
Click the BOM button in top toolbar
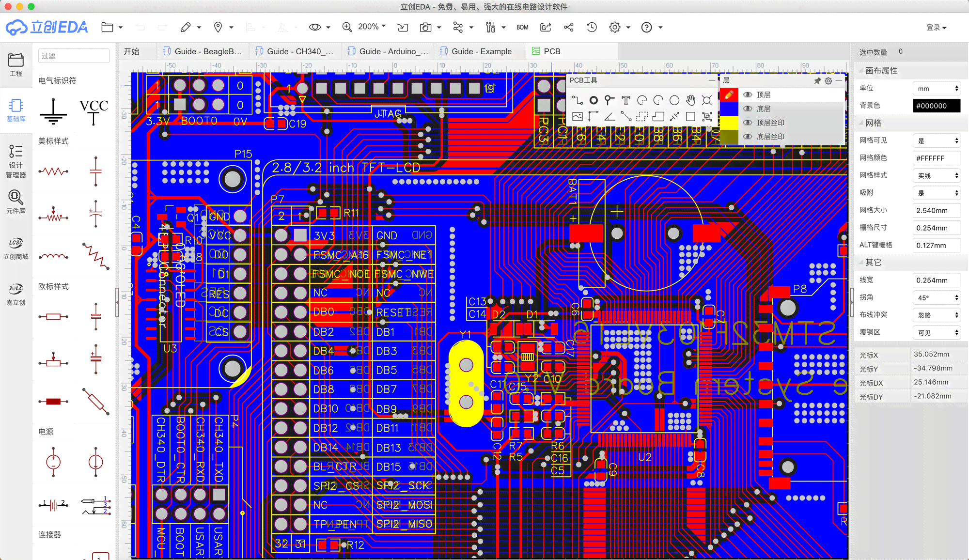click(522, 27)
